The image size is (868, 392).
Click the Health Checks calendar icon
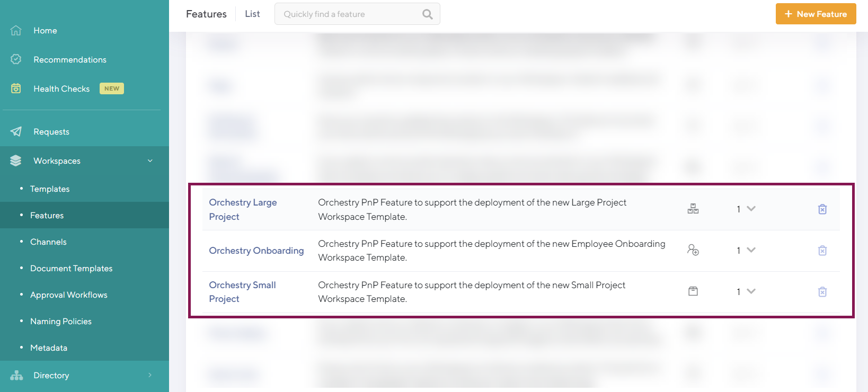point(16,88)
